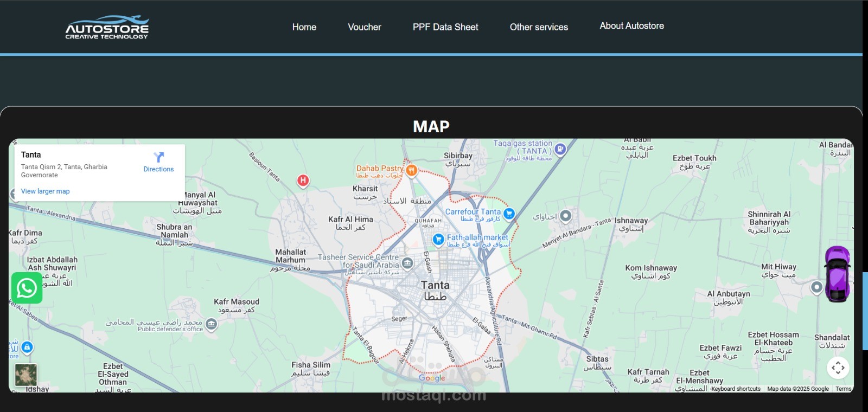Click the Al Anbutayn label
This screenshot has height=412, width=868.
pos(729,298)
